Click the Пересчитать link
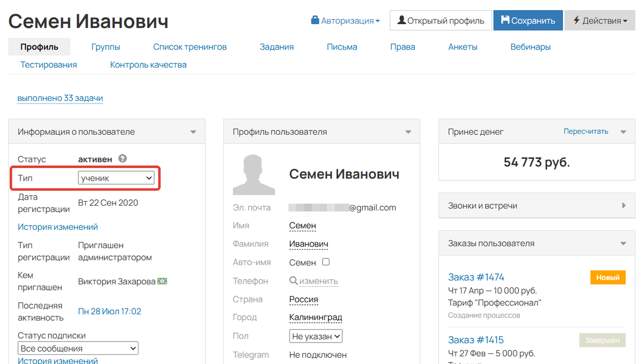 pyautogui.click(x=587, y=131)
